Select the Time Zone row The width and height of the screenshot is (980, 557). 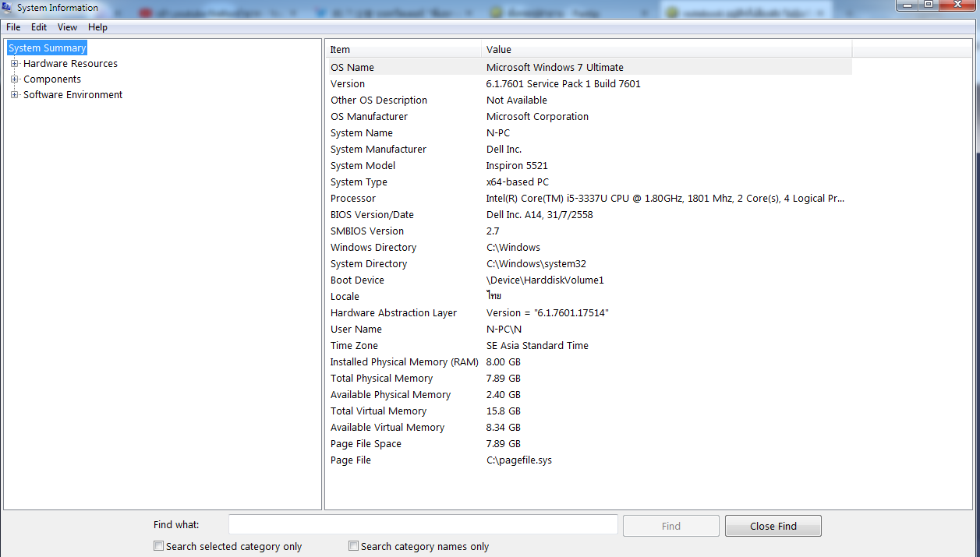click(x=589, y=346)
